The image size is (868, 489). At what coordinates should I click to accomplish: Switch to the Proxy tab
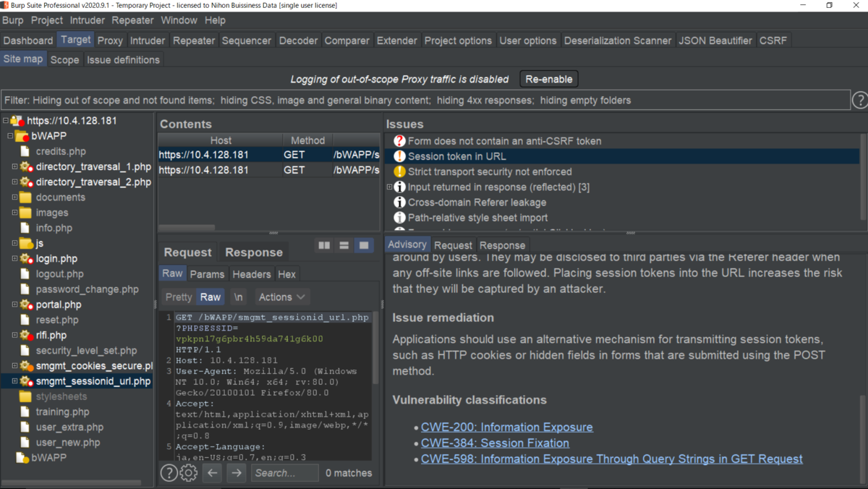click(x=111, y=41)
